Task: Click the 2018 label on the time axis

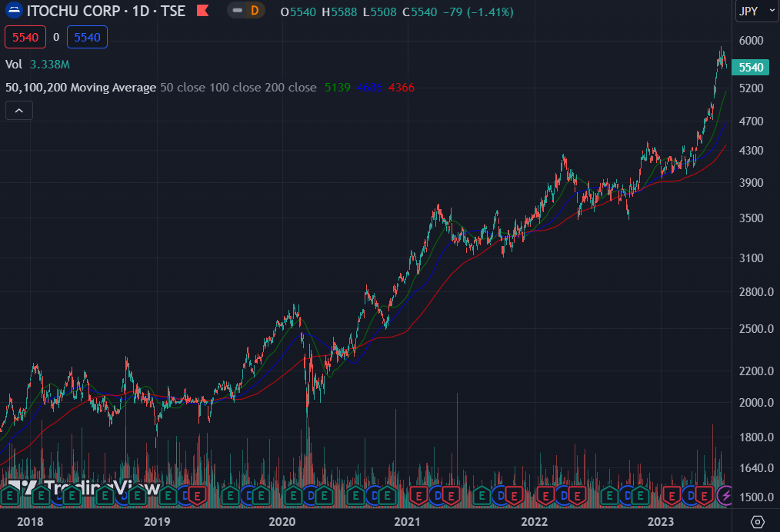Action: pyautogui.click(x=30, y=521)
